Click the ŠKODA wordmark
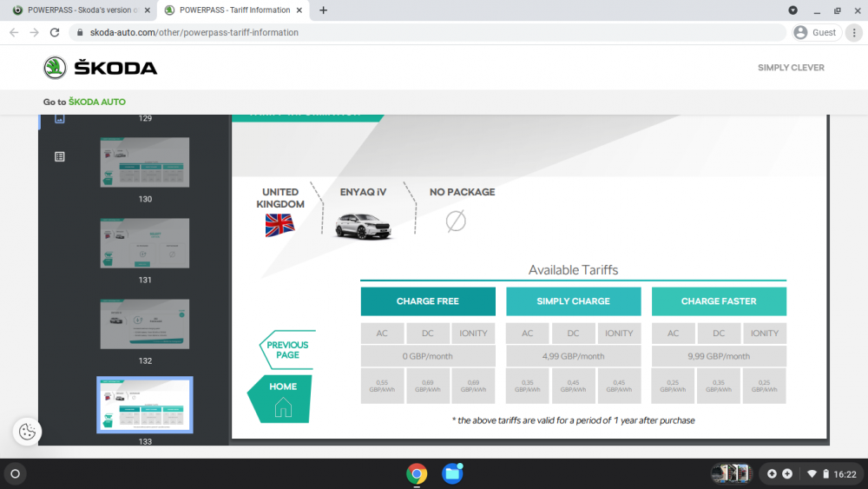This screenshot has height=489, width=868. (x=115, y=68)
